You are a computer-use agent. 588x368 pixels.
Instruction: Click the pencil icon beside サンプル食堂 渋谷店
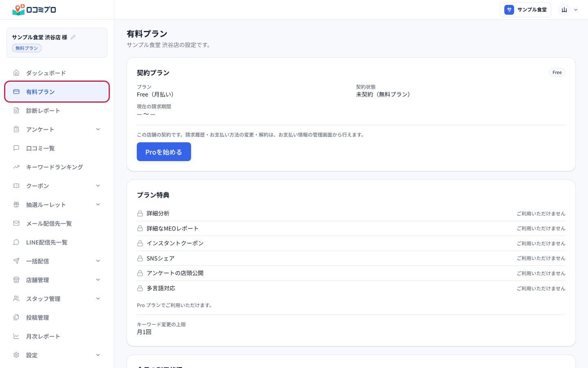[73, 37]
